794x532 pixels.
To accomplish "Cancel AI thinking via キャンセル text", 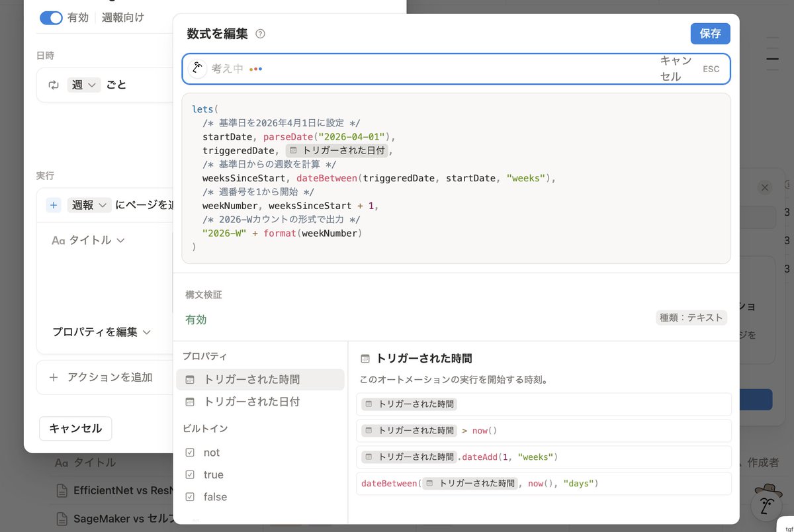I will [x=676, y=69].
